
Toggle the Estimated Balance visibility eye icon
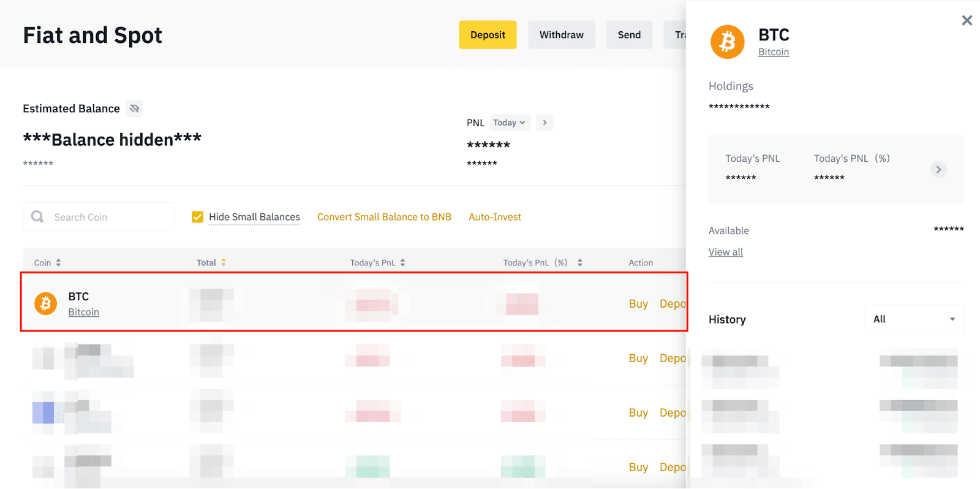point(135,108)
